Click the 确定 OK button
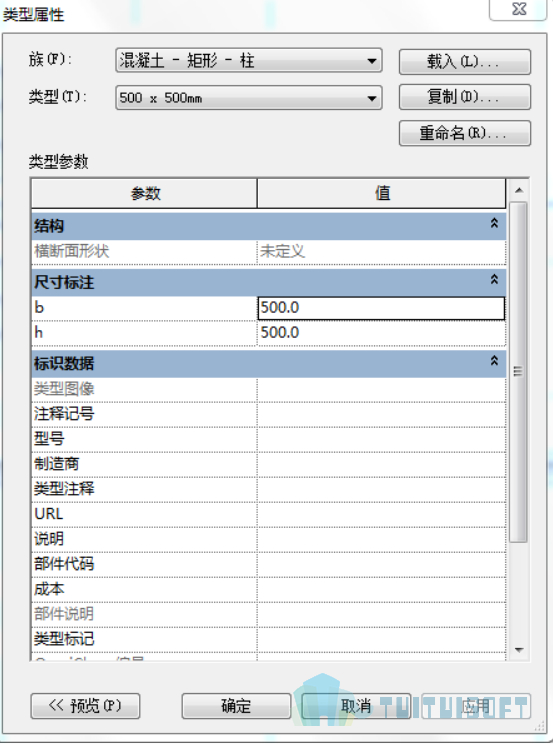The image size is (553, 744). pyautogui.click(x=236, y=706)
